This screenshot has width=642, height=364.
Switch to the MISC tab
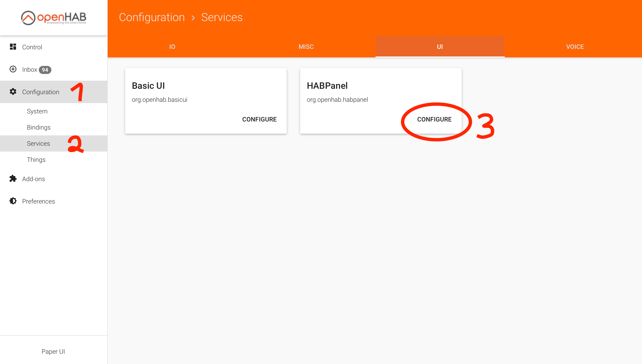click(x=306, y=47)
